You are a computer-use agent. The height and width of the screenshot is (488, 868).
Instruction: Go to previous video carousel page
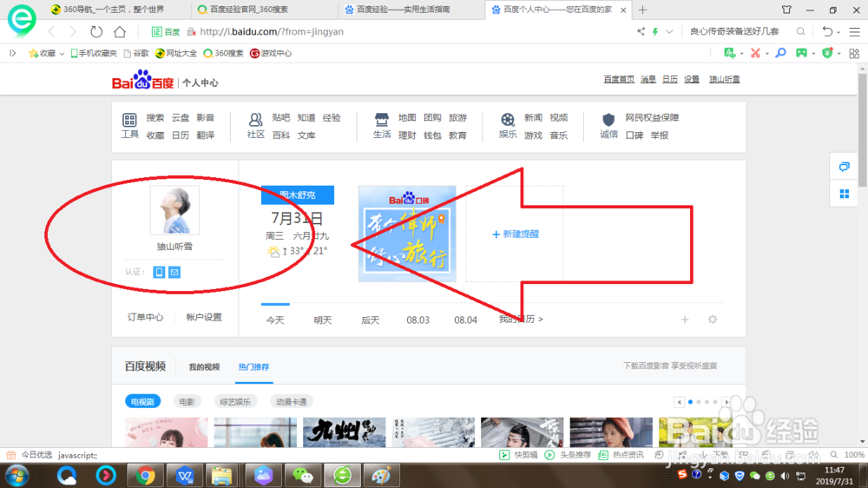pyautogui.click(x=679, y=402)
